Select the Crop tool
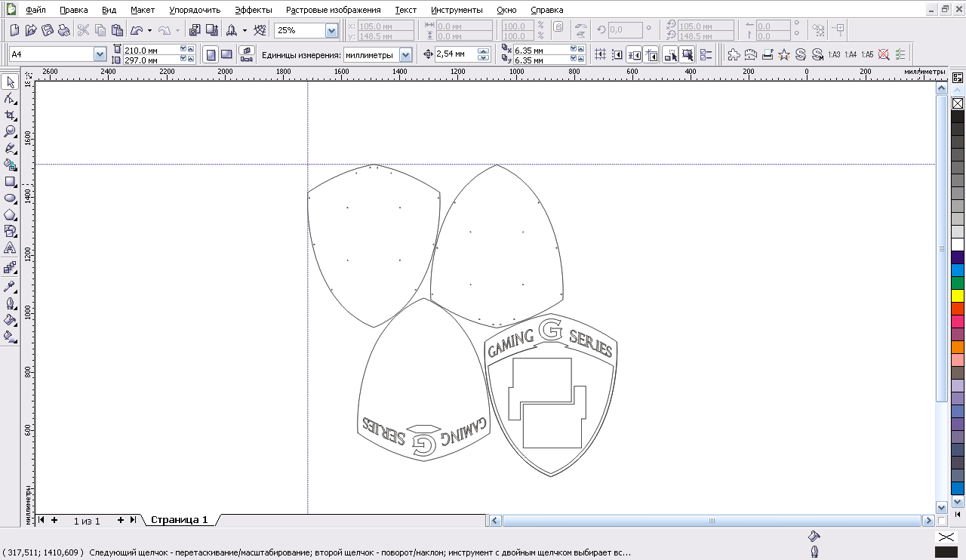Image resolution: width=966 pixels, height=560 pixels. pyautogui.click(x=11, y=115)
